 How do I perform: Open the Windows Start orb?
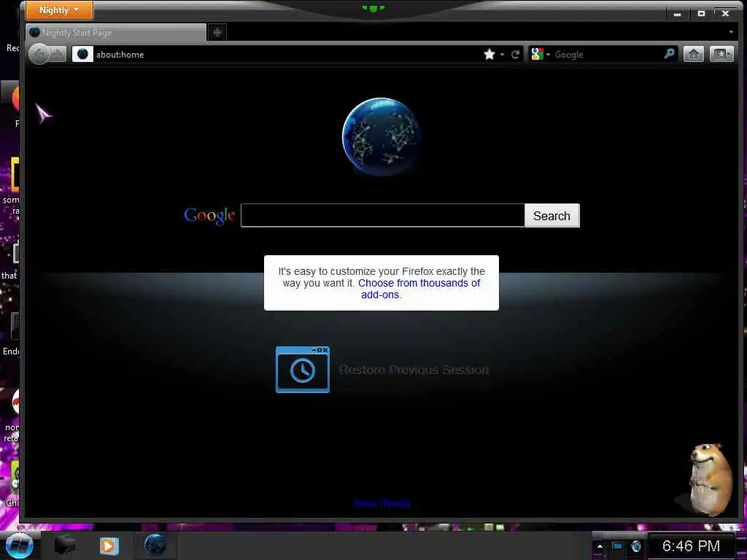click(x=19, y=545)
